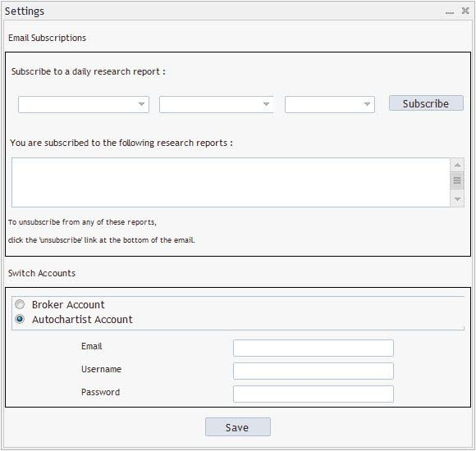The image size is (476, 451).
Task: Click the Save button
Action: point(238,427)
